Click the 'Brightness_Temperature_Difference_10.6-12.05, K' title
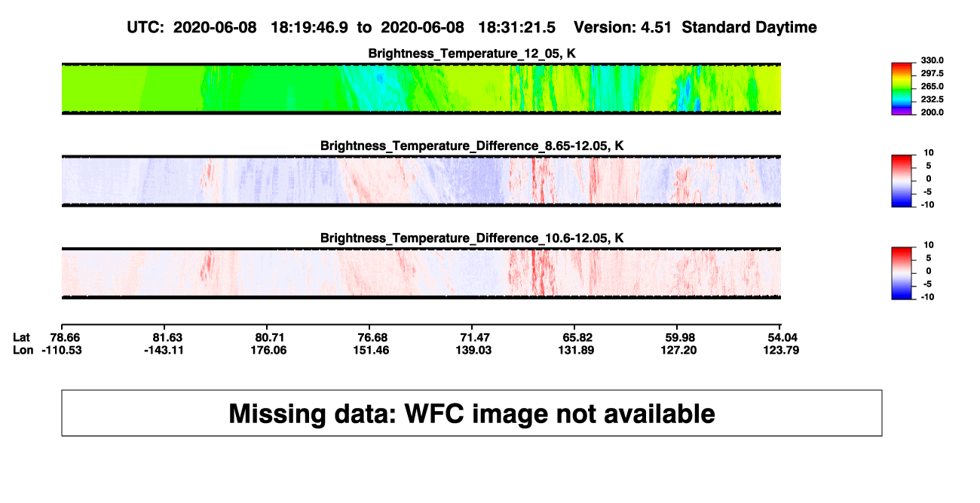Screen dimensions: 980x503 472,238
